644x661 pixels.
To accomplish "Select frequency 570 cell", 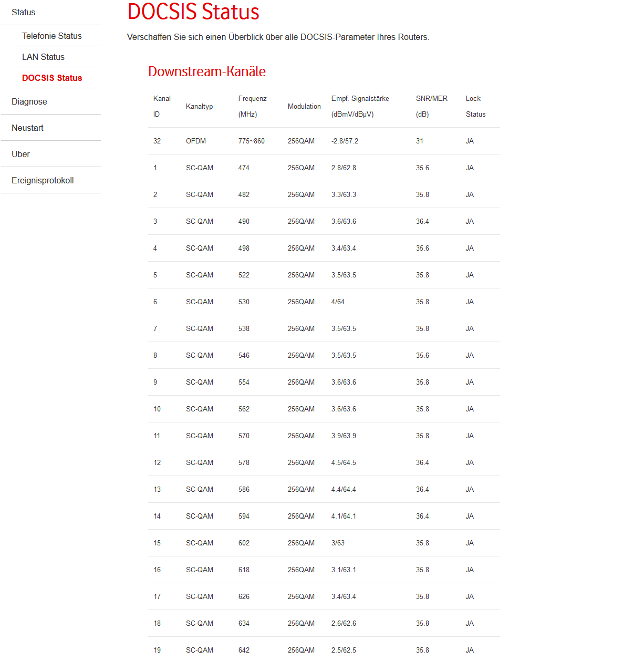I will coord(244,436).
